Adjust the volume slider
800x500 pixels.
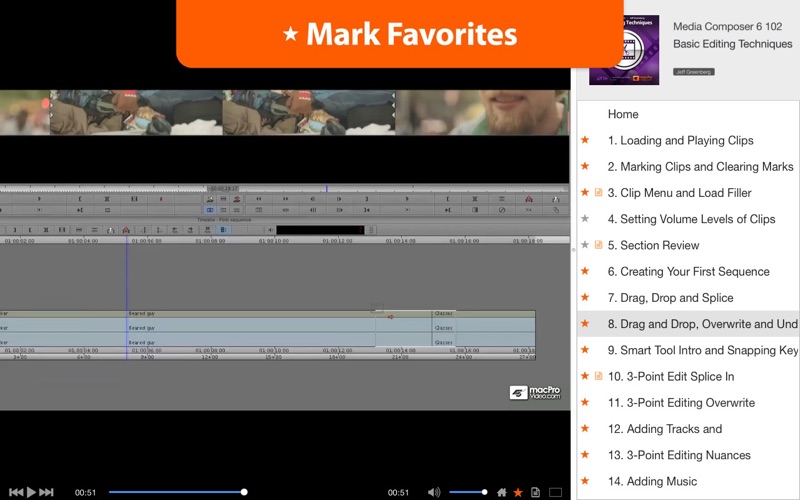468,492
